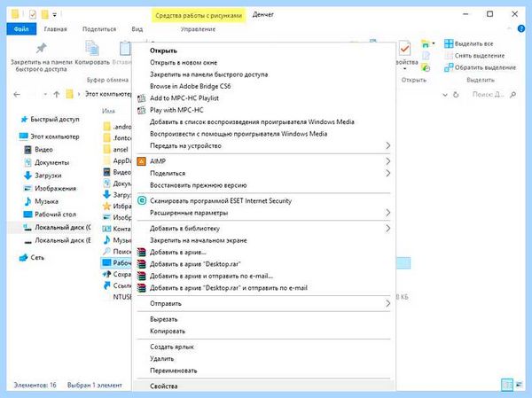Click the Copy icon in the ribbon
Viewport: 532px width, 398px height.
click(x=92, y=48)
